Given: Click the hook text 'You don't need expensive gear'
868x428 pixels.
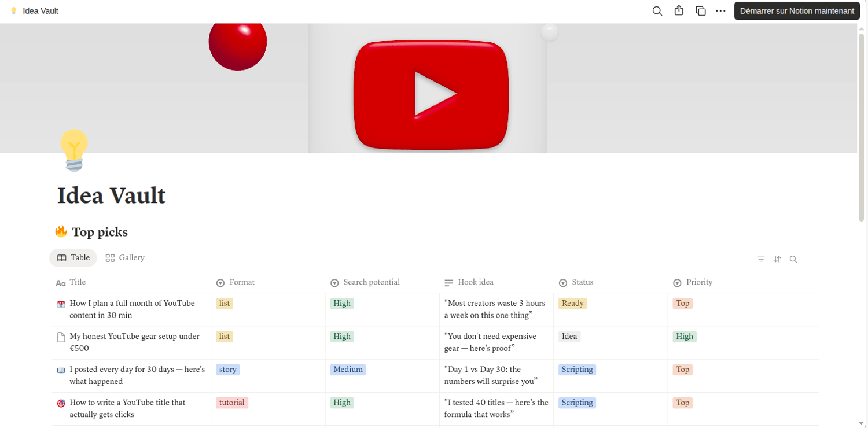Looking at the screenshot, I should 491,342.
